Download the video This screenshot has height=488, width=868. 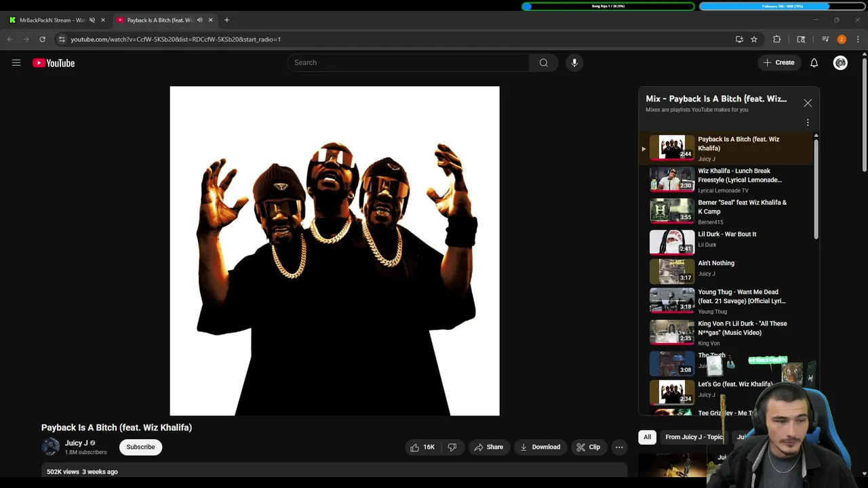[x=540, y=447]
